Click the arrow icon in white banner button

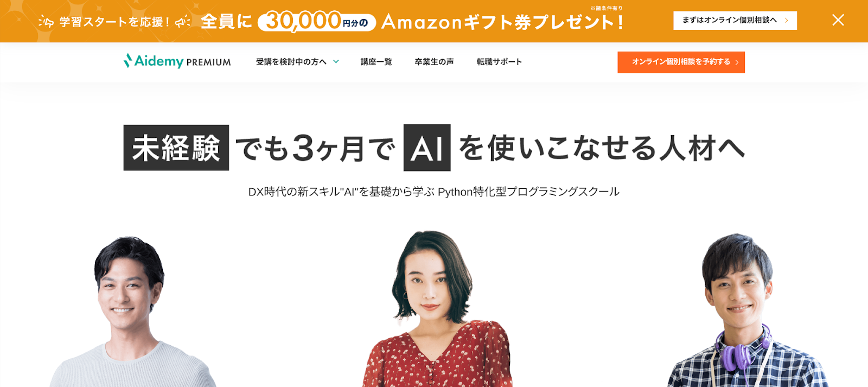click(786, 21)
